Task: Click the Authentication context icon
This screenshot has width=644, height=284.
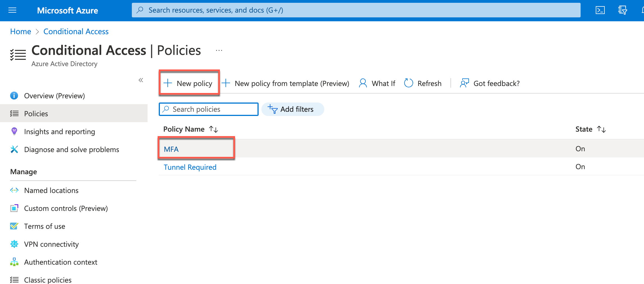Action: (14, 262)
